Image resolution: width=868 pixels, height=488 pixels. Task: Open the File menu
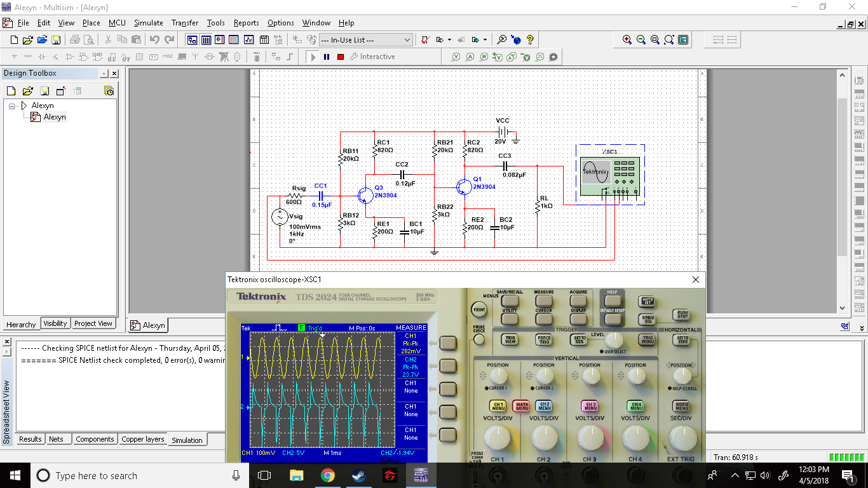tap(23, 23)
